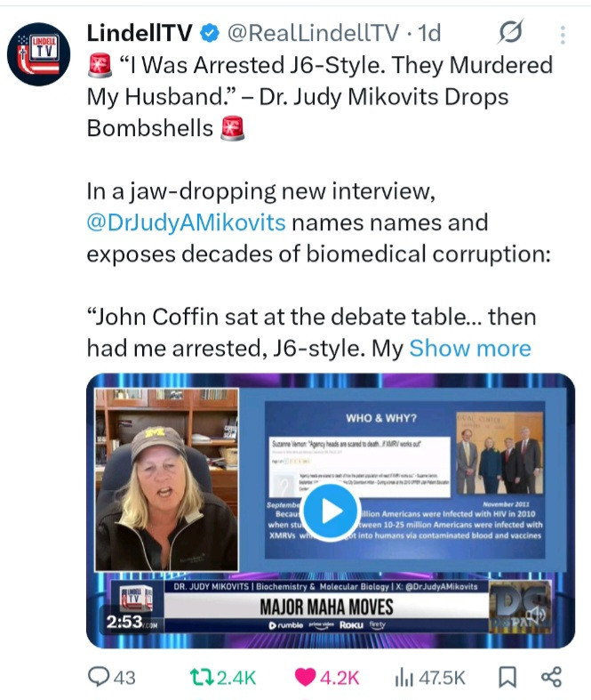
Task: Open replies via the comment icon
Action: point(98,677)
